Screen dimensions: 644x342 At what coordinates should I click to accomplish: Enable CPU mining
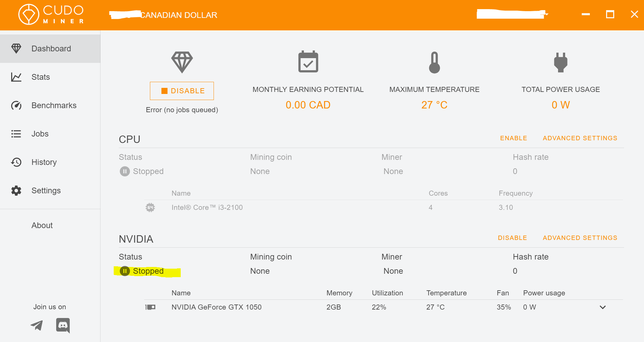(x=513, y=138)
